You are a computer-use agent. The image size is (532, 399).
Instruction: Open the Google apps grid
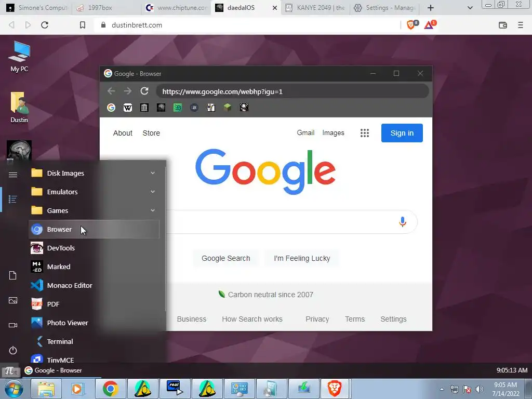click(x=364, y=133)
